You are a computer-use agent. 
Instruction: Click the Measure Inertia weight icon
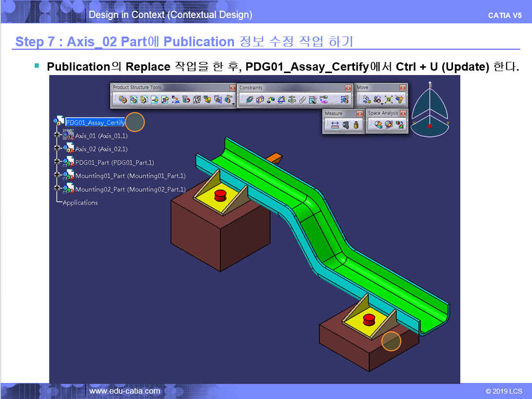tap(356, 125)
